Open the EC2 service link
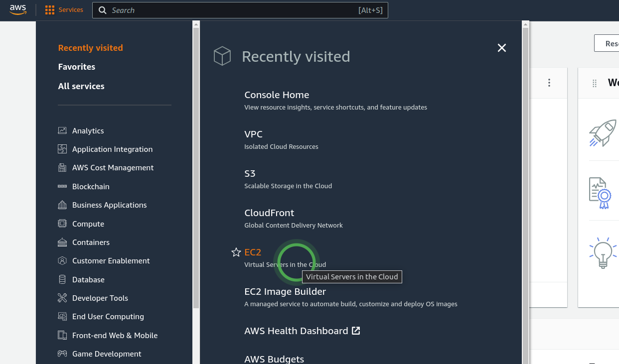This screenshot has width=619, height=364. pyautogui.click(x=253, y=252)
